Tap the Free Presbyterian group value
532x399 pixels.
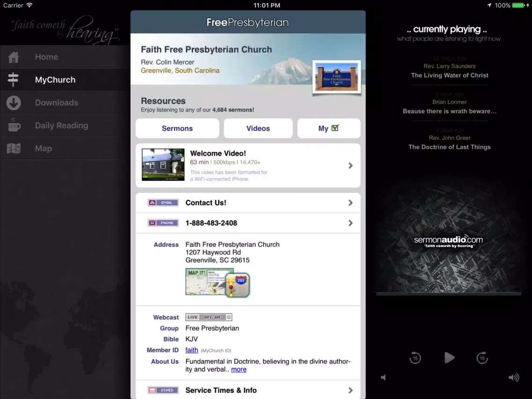[x=212, y=328]
